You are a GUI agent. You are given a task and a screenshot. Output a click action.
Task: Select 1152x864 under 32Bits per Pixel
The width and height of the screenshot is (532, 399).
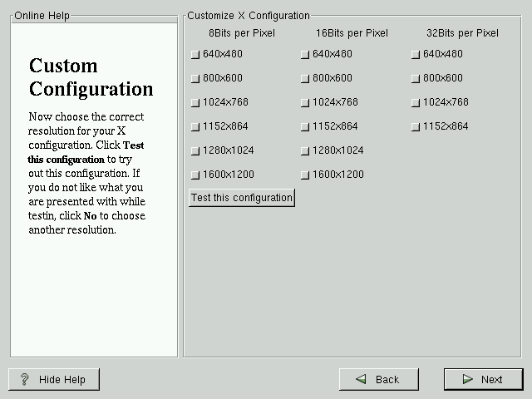tap(416, 127)
